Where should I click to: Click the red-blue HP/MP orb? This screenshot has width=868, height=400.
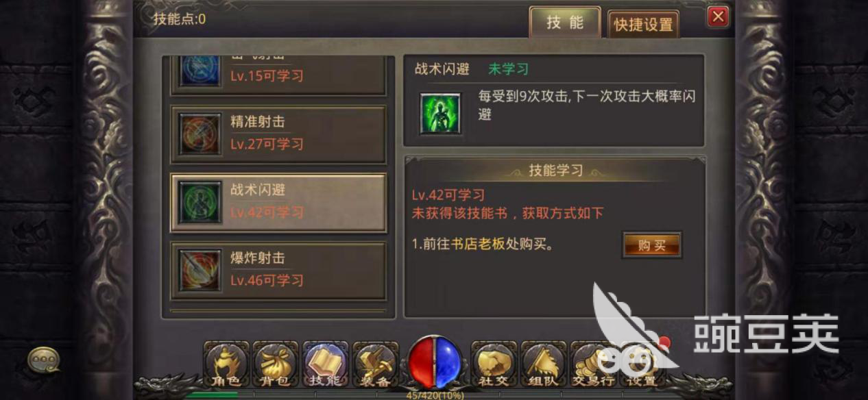[x=435, y=362]
